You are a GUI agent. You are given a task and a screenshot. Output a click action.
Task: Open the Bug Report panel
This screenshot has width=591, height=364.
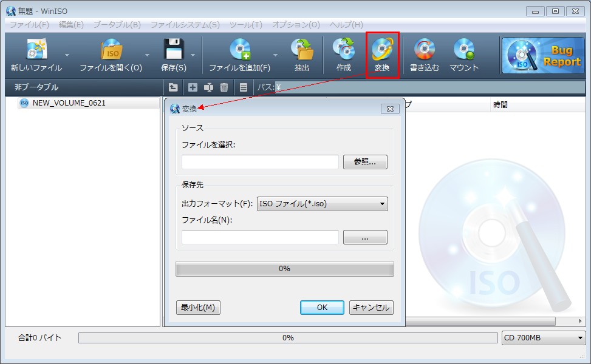click(x=541, y=55)
